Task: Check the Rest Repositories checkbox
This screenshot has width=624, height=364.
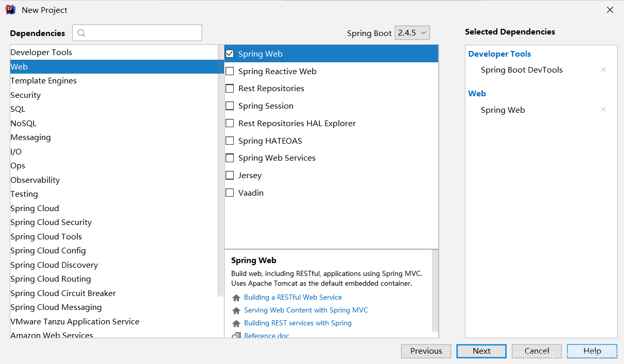Action: click(x=230, y=89)
